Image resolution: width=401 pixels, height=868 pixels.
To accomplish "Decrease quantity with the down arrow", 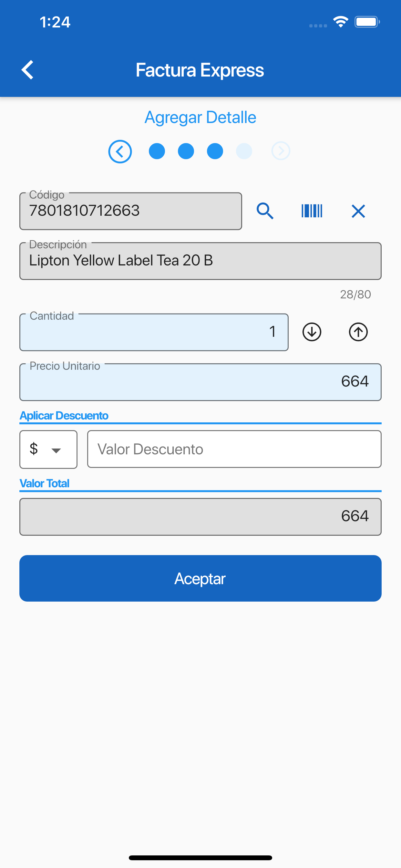I will tap(312, 332).
